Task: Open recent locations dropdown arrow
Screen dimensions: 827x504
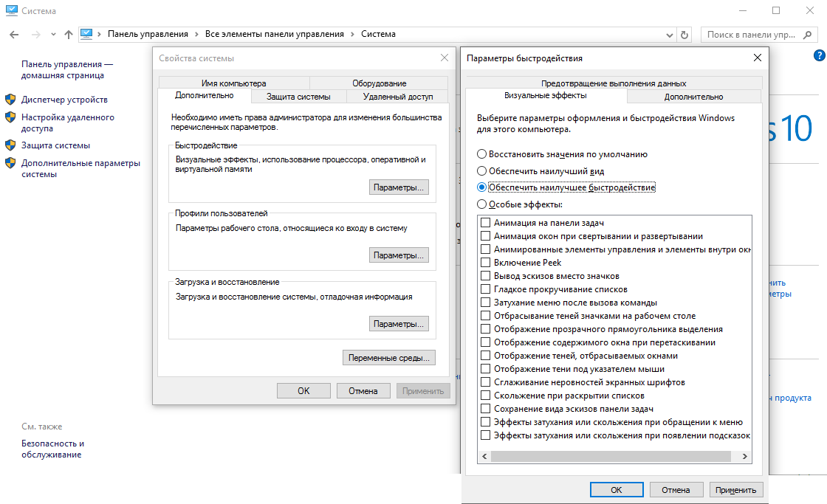Action: pyautogui.click(x=53, y=34)
